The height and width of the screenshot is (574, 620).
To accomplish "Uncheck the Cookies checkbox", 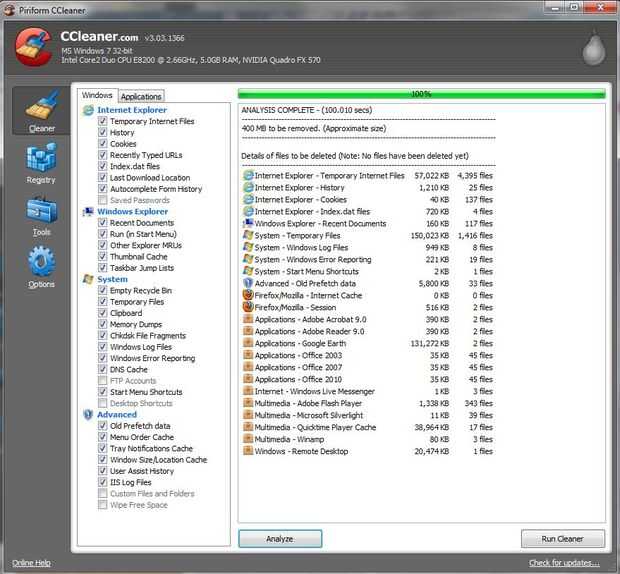I will 103,144.
